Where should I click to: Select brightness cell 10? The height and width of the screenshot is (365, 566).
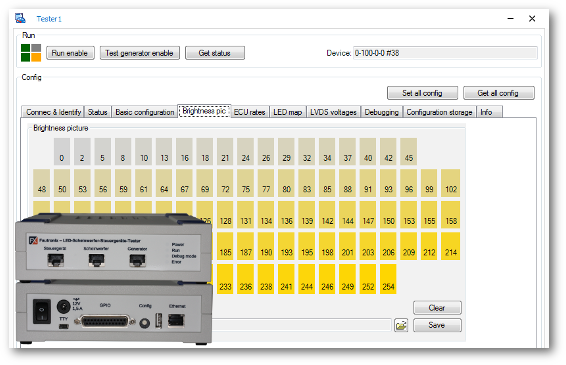pos(144,152)
